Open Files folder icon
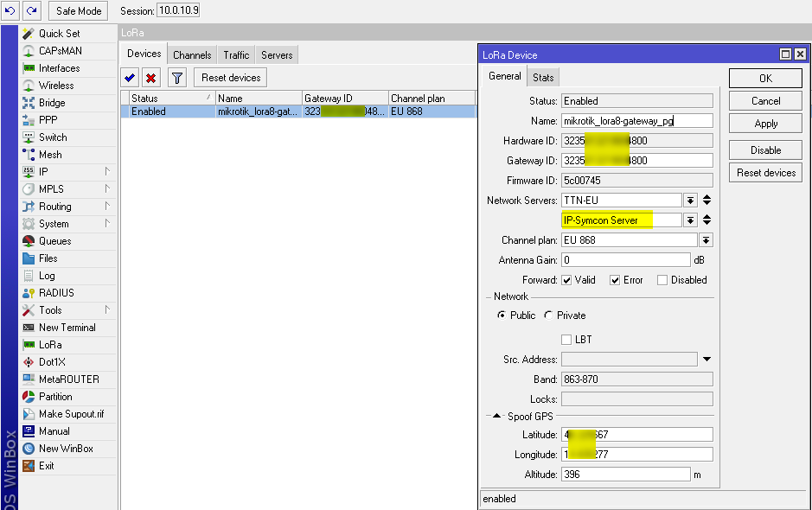Image resolution: width=812 pixels, height=510 pixels. point(29,258)
